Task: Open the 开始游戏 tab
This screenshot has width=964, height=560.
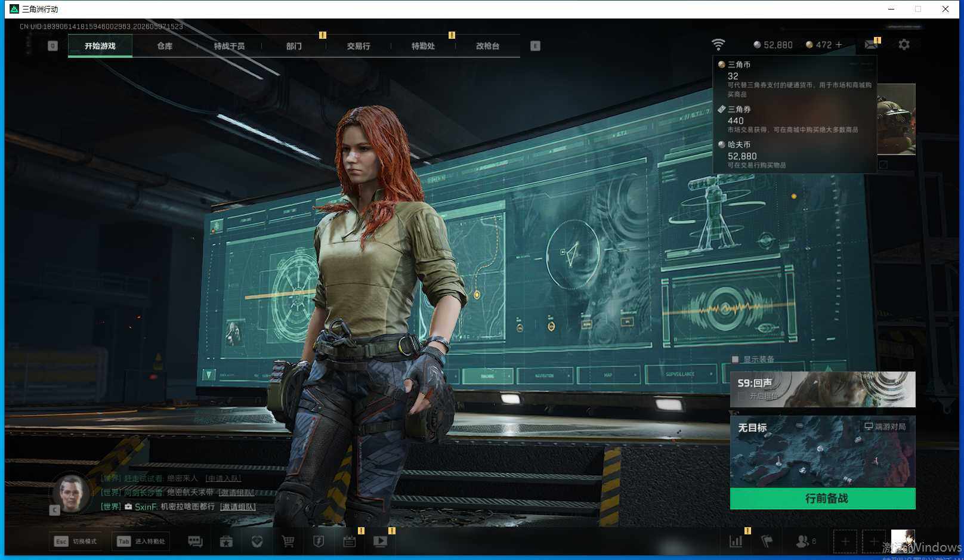Action: (100, 46)
